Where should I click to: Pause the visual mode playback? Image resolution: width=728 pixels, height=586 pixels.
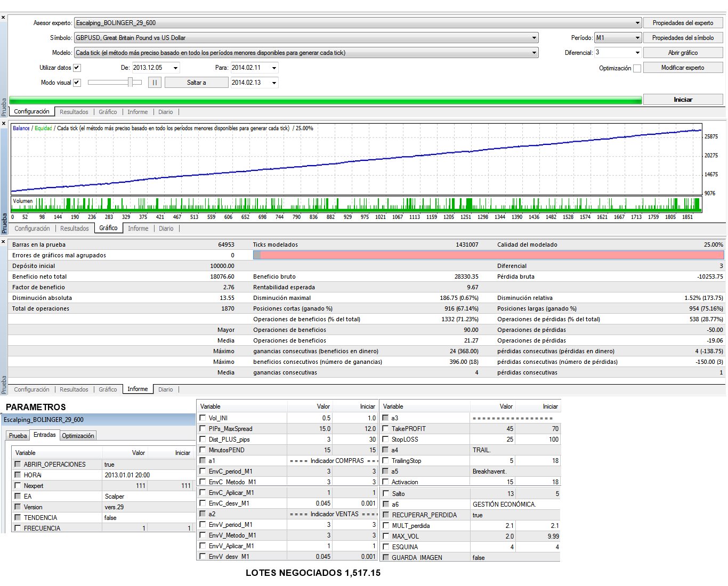point(155,83)
